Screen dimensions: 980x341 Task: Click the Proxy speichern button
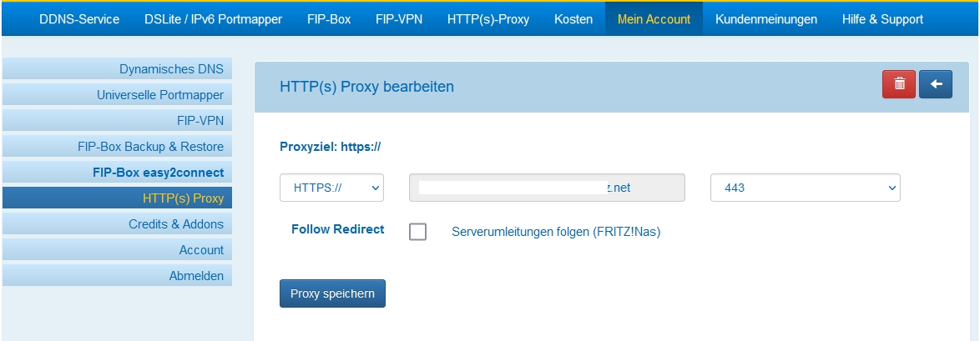pos(332,293)
